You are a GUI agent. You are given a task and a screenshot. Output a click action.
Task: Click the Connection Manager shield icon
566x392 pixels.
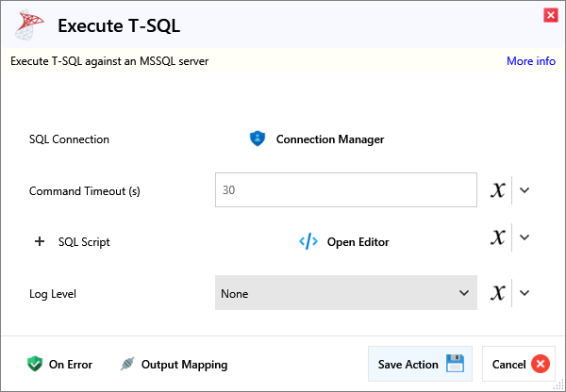(258, 139)
